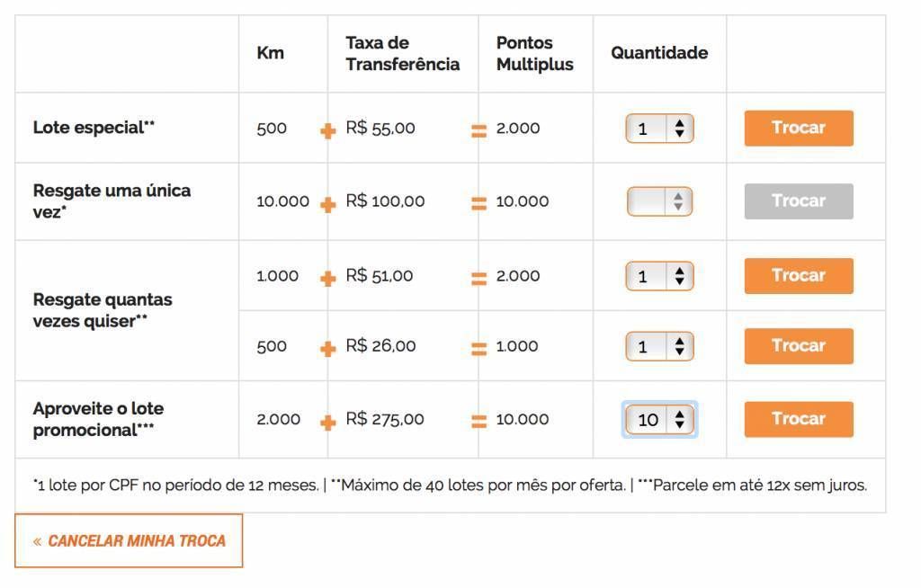Click the equals icon in Lote especial row
The width and height of the screenshot is (921, 588).
tap(478, 131)
